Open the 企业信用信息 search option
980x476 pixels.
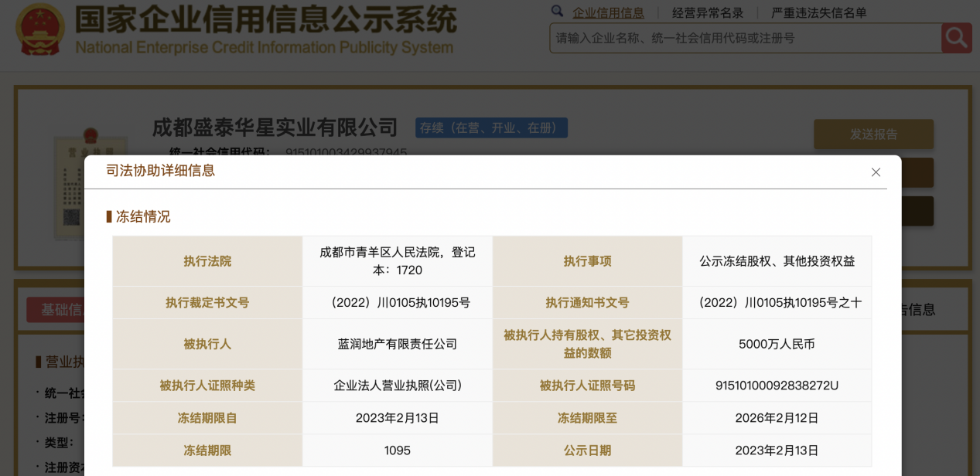[x=608, y=12]
